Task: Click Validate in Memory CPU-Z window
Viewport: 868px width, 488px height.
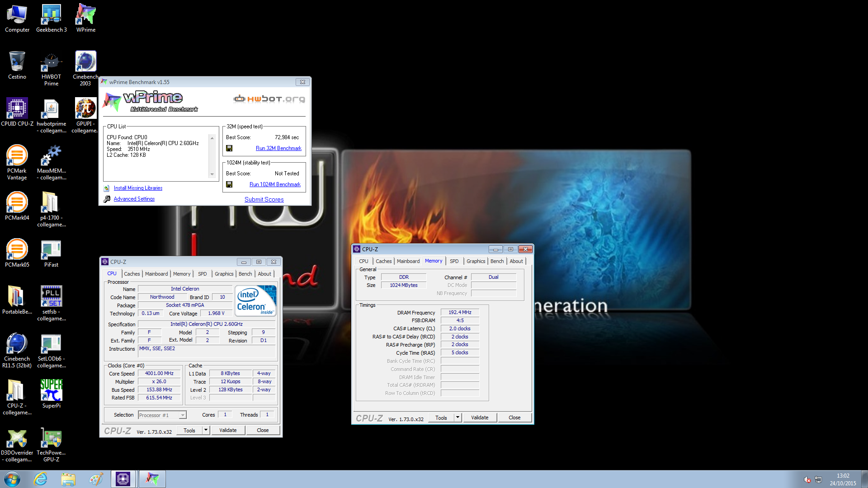Action: (480, 418)
